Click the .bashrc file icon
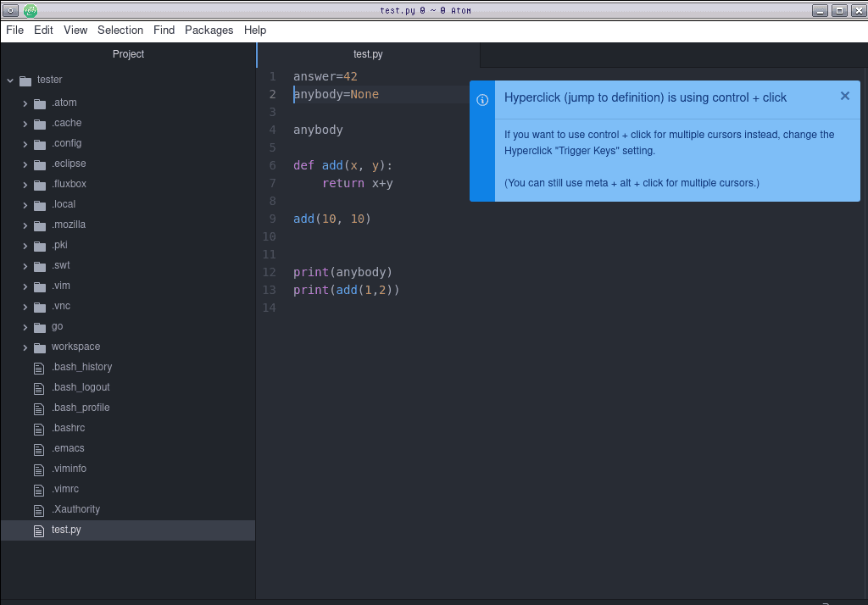Image resolution: width=868 pixels, height=605 pixels. [x=39, y=429]
